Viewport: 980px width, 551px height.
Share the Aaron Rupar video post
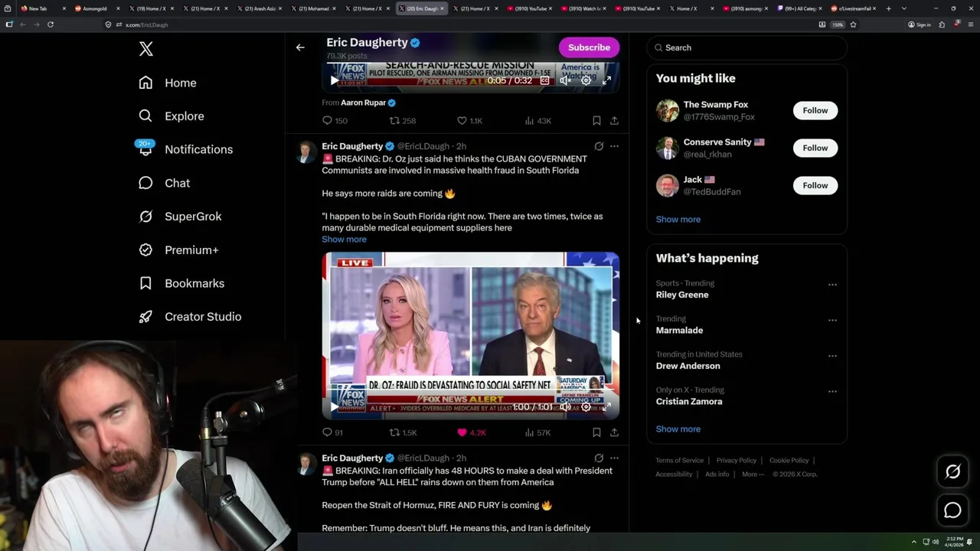614,121
